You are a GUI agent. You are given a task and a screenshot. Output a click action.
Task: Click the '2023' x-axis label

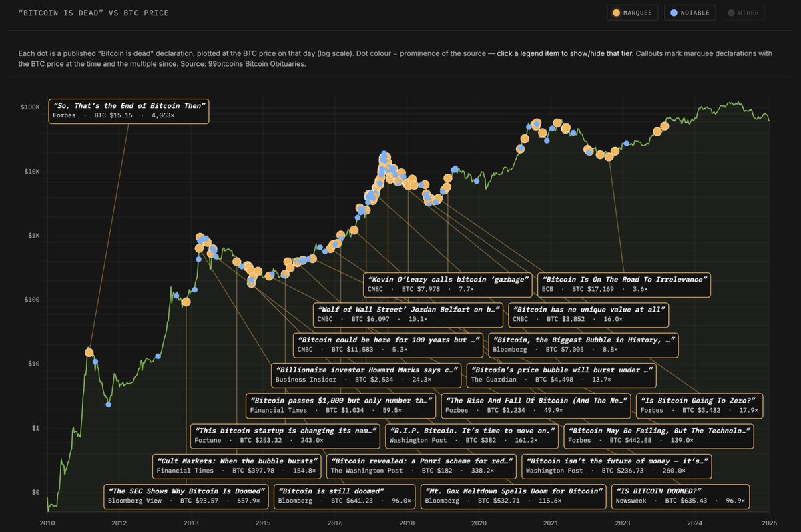tap(623, 523)
